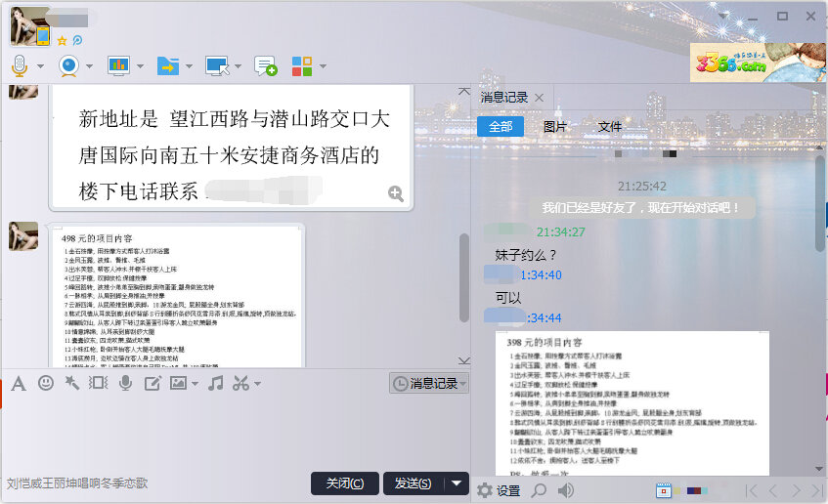Open the remote desktop control icon
This screenshot has height=504, width=828.
point(216,65)
